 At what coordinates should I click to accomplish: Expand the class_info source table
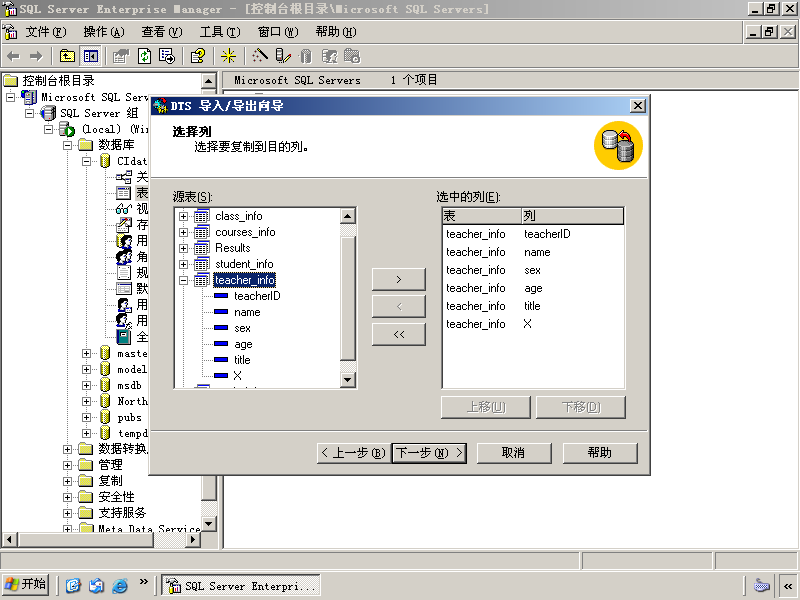(183, 216)
